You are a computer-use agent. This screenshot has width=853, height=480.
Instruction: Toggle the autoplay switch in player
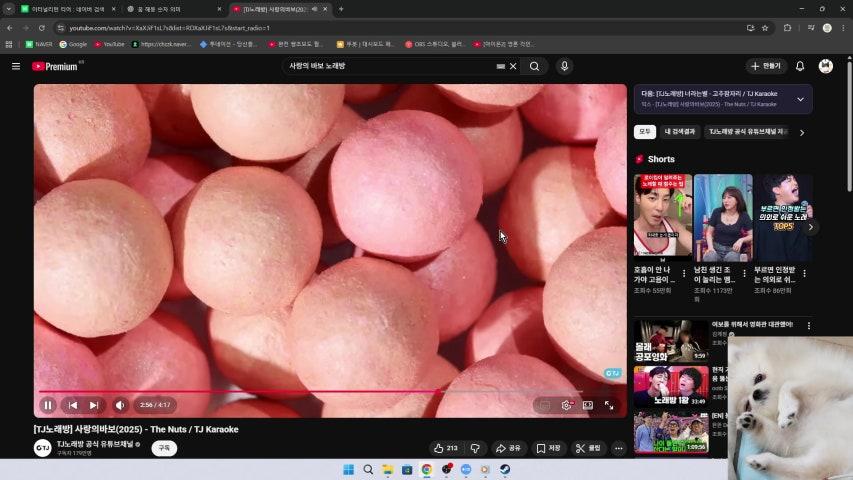(543, 405)
